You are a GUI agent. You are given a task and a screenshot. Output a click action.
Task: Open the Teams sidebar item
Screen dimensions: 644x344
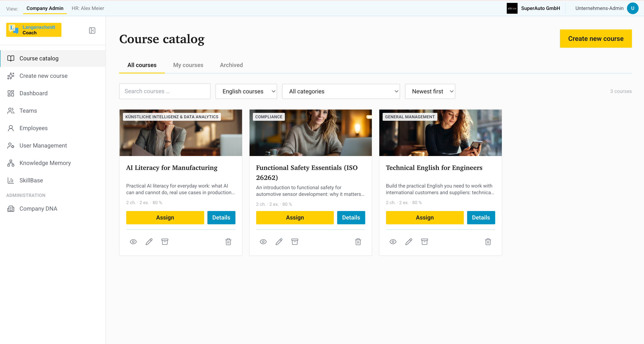point(53,111)
